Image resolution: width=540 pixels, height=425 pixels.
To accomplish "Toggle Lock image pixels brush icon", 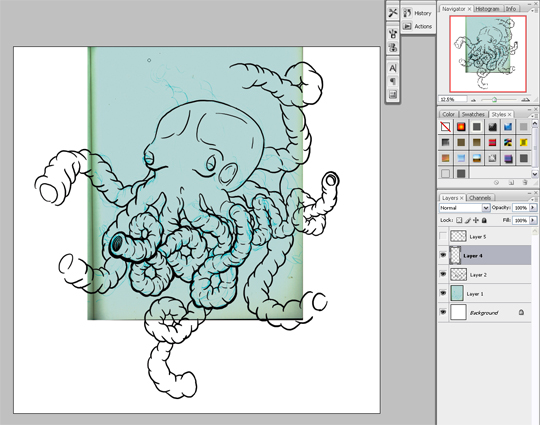I will click(x=467, y=220).
